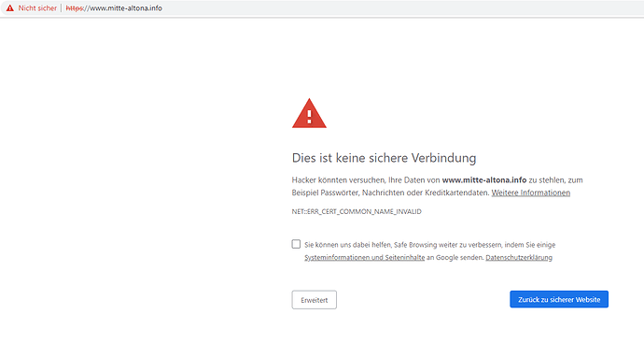Open the "Weitere Informationen" link
This screenshot has height=357, width=644.
pos(531,193)
